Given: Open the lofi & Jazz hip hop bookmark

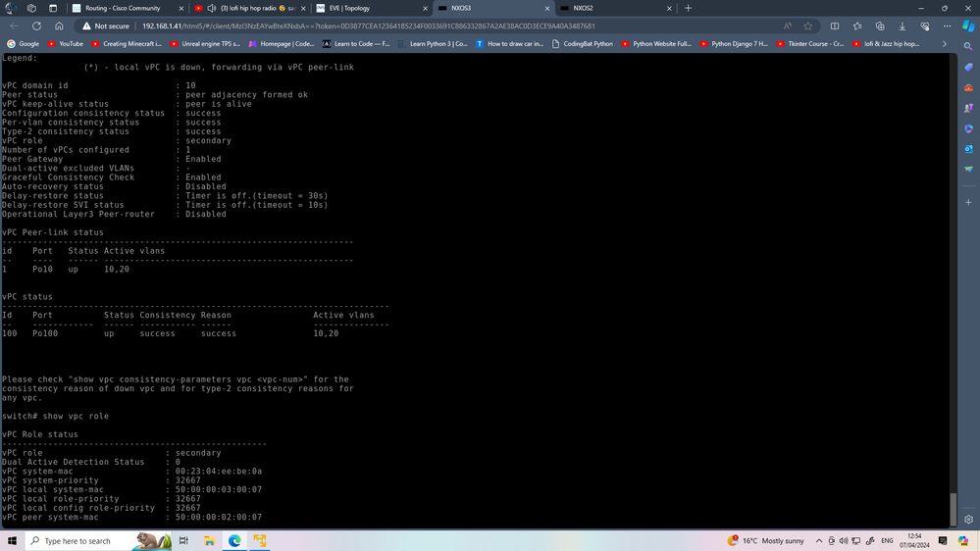Looking at the screenshot, I should [x=886, y=44].
